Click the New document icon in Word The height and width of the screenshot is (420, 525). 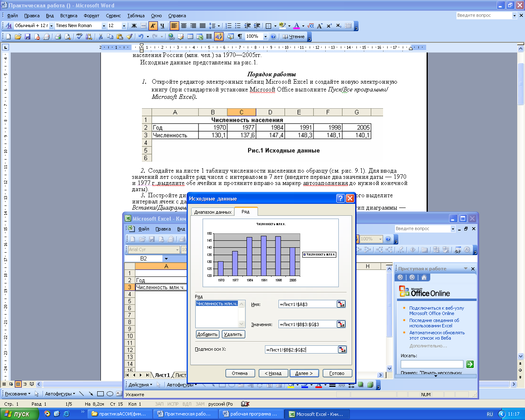(x=8, y=37)
